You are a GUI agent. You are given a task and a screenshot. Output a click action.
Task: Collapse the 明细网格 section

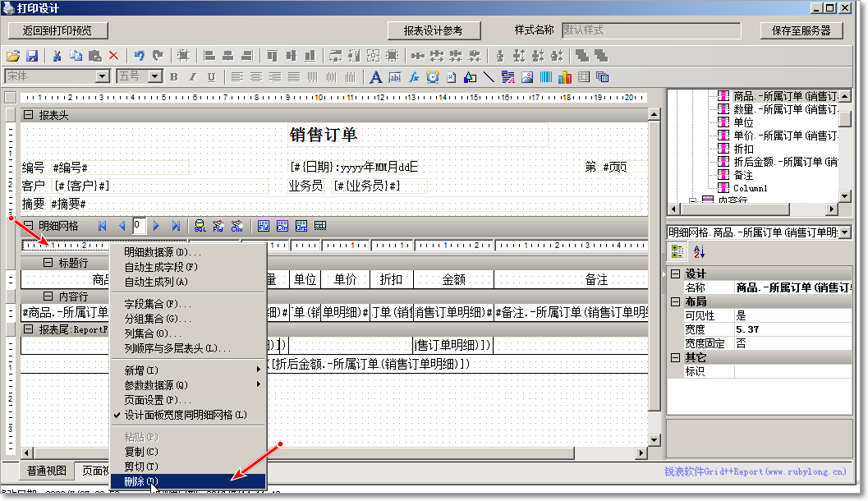point(27,226)
